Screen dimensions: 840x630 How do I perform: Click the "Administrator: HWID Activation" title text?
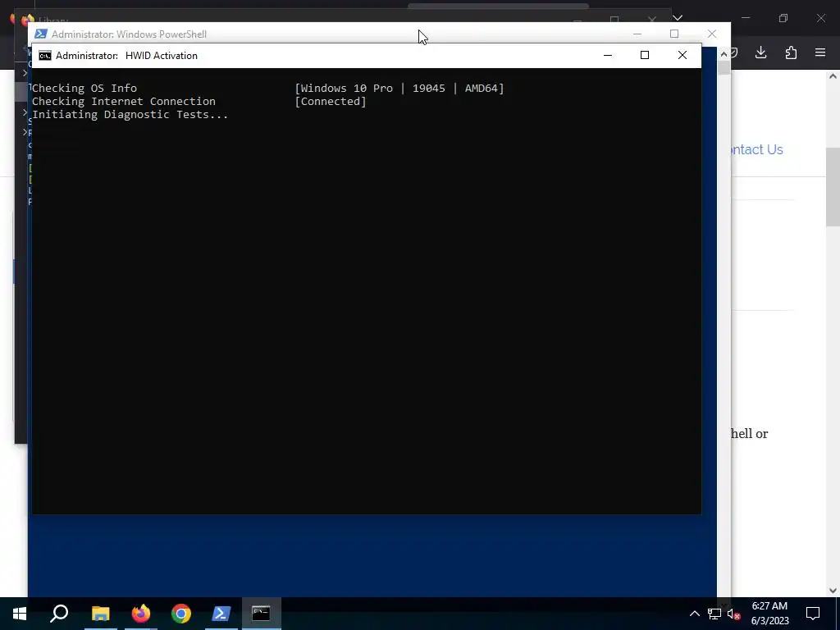tap(126, 56)
